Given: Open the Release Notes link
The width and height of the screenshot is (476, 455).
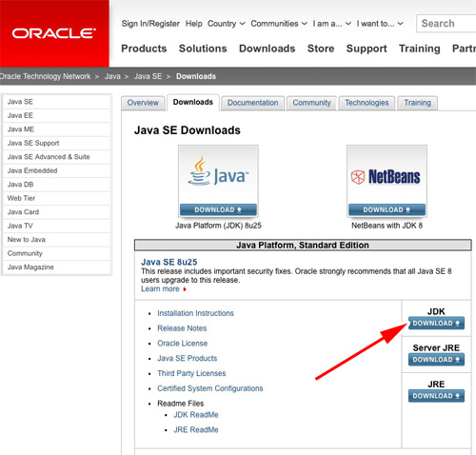Looking at the screenshot, I should pos(182,328).
